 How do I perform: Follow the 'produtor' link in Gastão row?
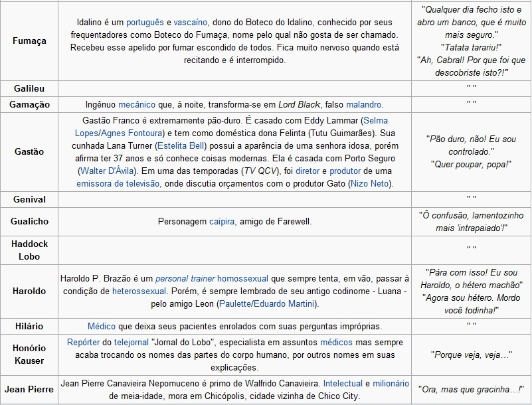345,171
